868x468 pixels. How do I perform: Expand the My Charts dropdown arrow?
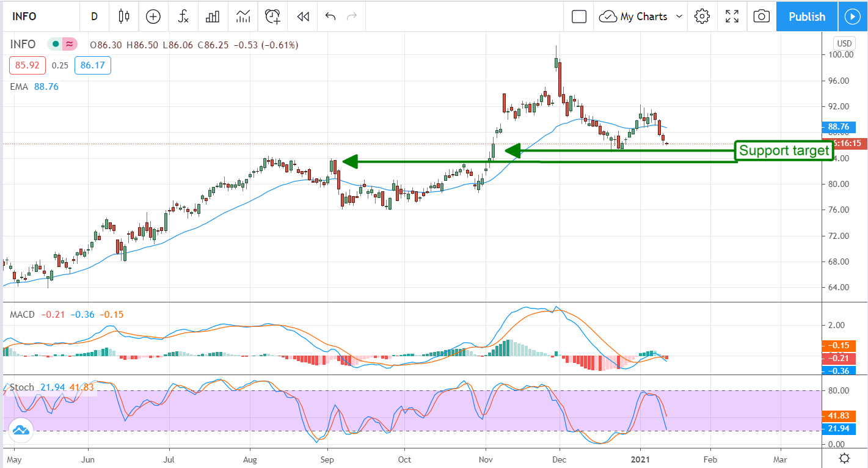click(679, 16)
